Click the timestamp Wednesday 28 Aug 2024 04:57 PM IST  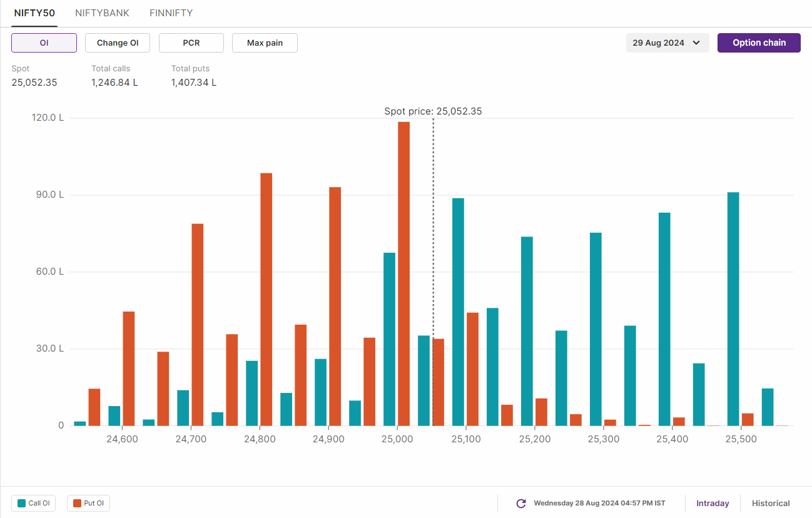599,504
